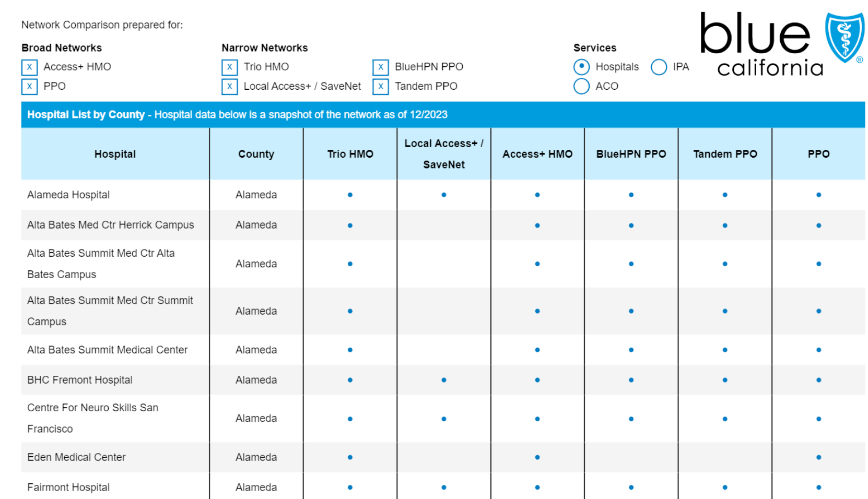The height and width of the screenshot is (499, 868).
Task: Click the Services heading
Action: pos(595,47)
